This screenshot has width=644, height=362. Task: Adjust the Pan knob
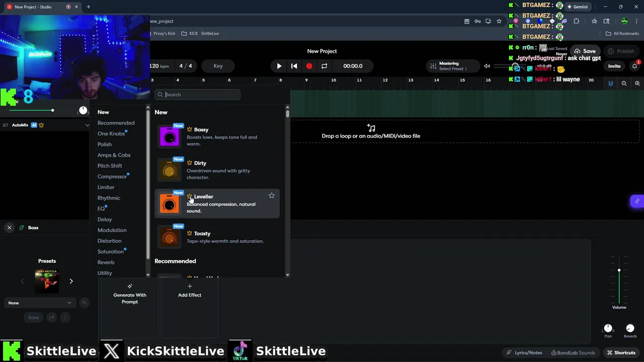[x=608, y=328]
